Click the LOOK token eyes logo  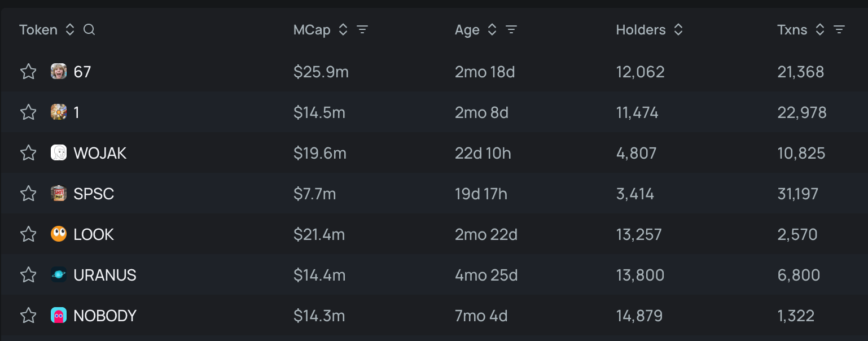(x=59, y=234)
